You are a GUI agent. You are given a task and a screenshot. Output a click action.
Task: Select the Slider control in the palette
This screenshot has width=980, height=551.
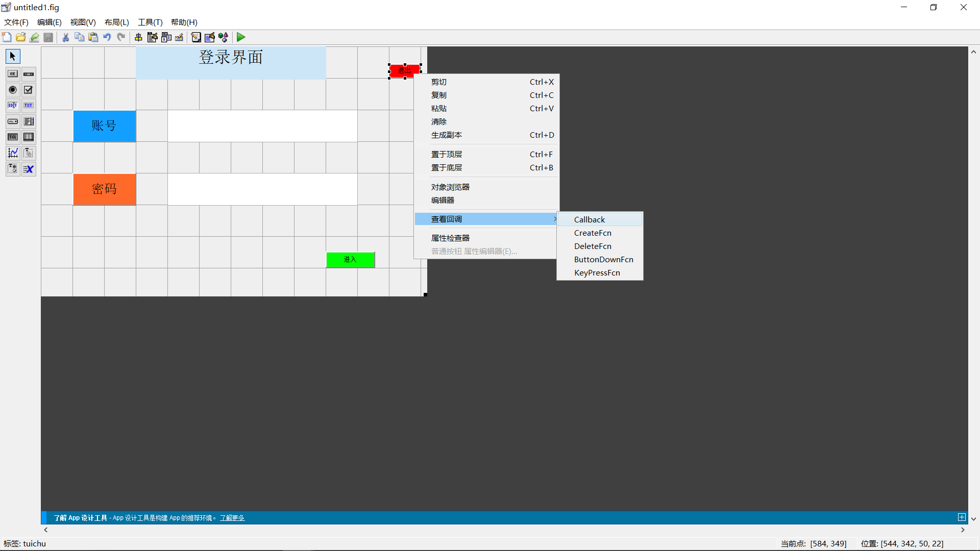point(29,74)
